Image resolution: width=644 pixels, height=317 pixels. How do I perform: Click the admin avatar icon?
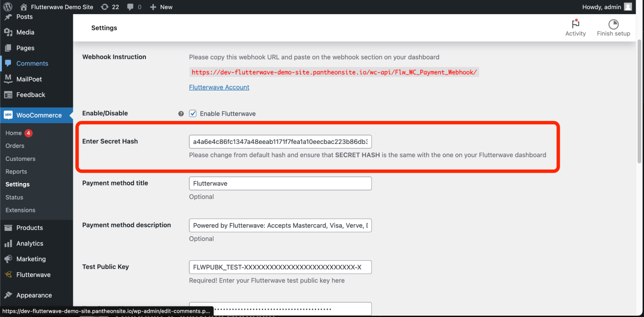(x=628, y=7)
